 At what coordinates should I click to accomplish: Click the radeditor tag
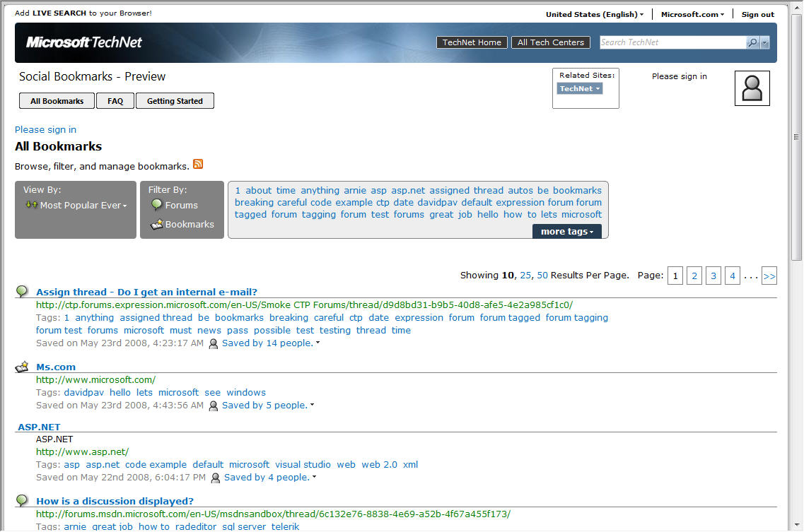pyautogui.click(x=195, y=526)
